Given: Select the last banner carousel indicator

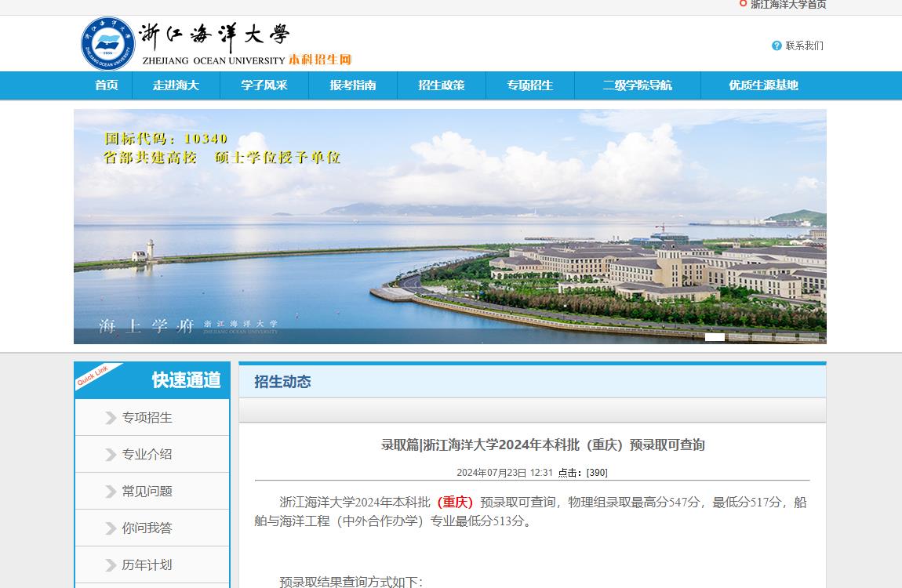Looking at the screenshot, I should tap(809, 337).
